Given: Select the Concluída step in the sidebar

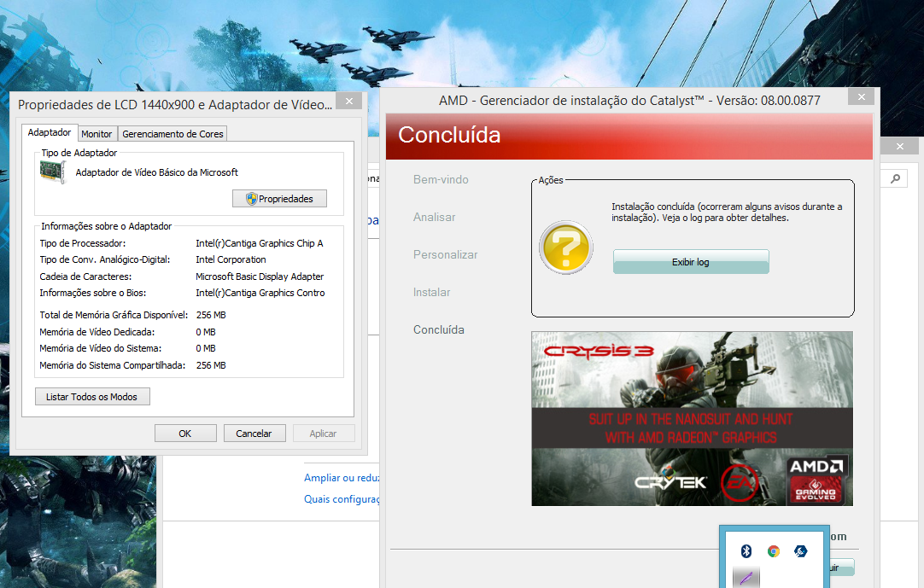Looking at the screenshot, I should click(x=439, y=330).
